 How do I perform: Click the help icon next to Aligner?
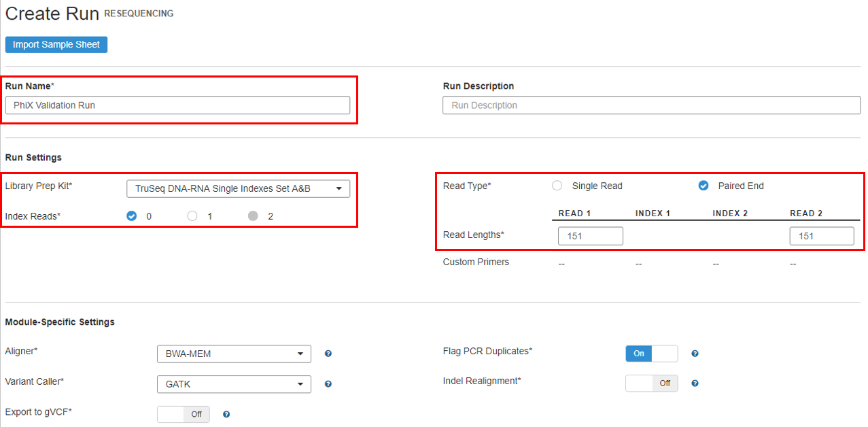pos(328,354)
